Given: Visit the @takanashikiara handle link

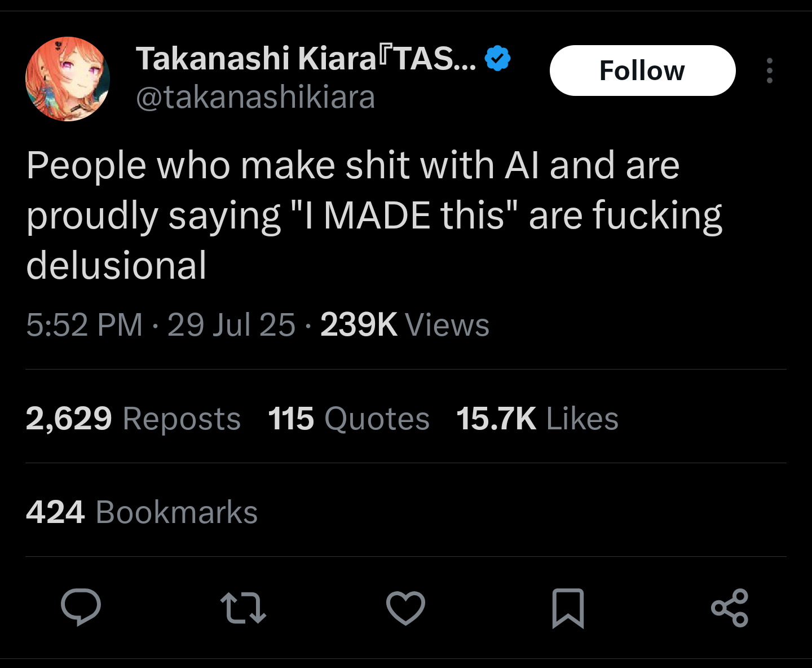Looking at the screenshot, I should 255,97.
